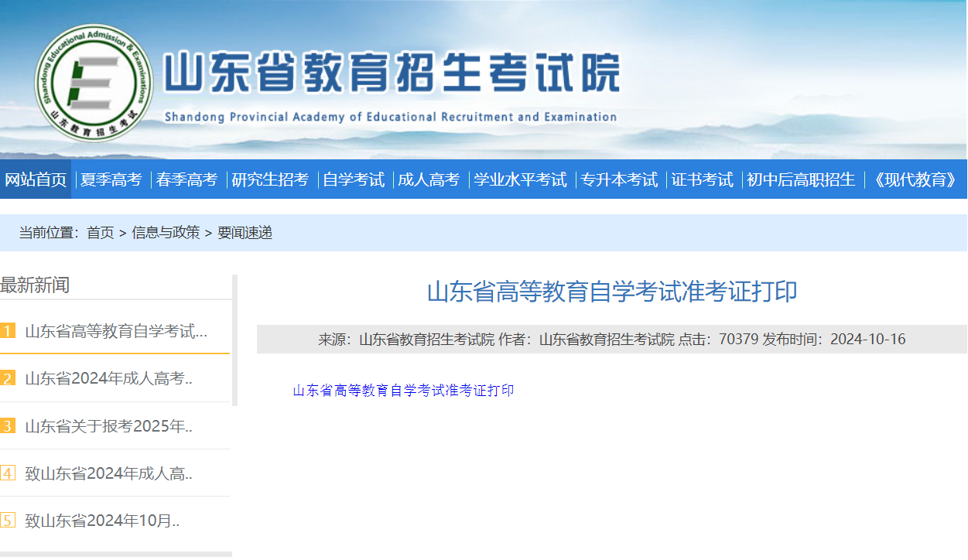Click the sidebar news list scrollbar
The width and height of the screenshot is (968, 560).
pyautogui.click(x=235, y=340)
